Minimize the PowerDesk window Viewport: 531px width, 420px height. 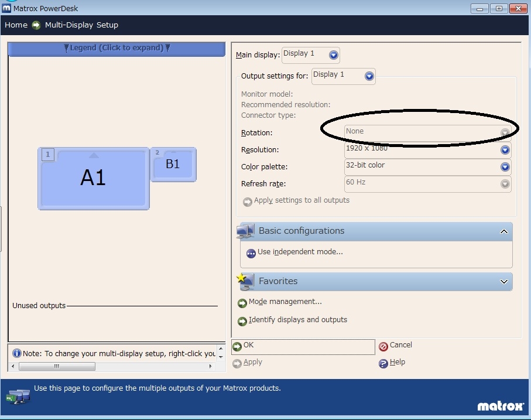point(479,9)
